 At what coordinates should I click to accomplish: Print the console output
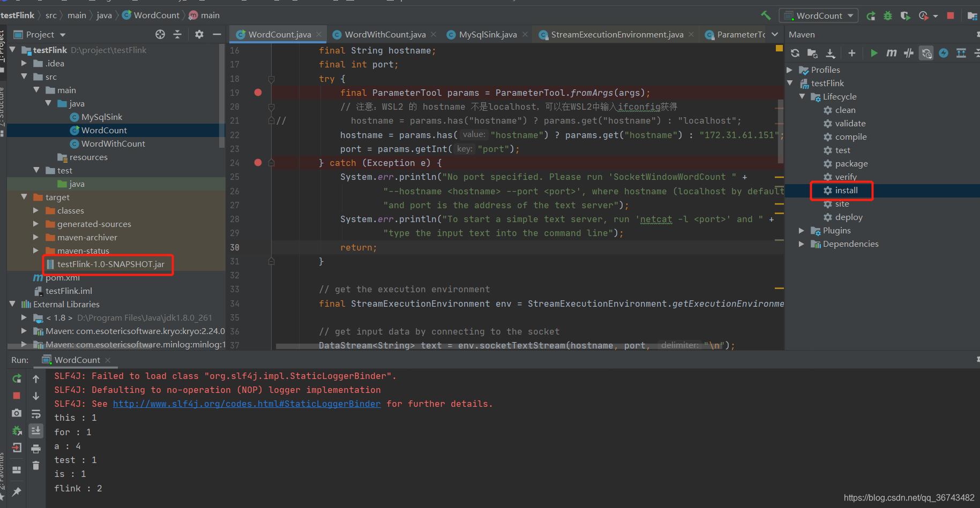click(x=36, y=449)
